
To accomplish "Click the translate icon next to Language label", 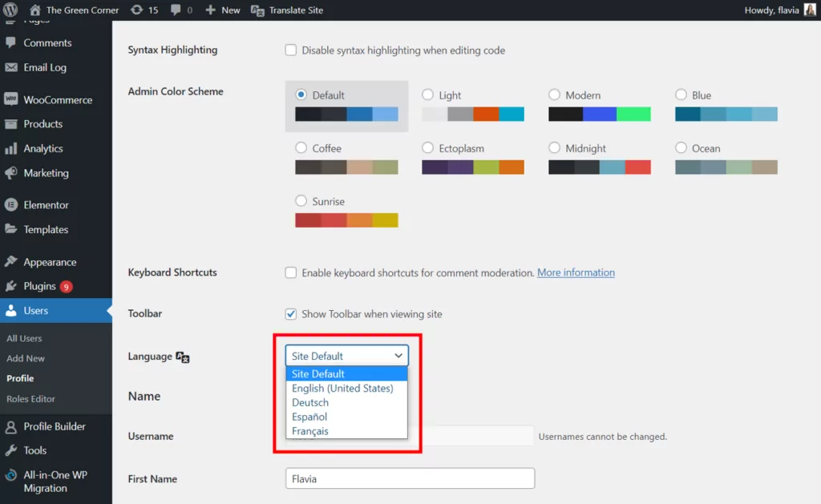I will [x=183, y=357].
